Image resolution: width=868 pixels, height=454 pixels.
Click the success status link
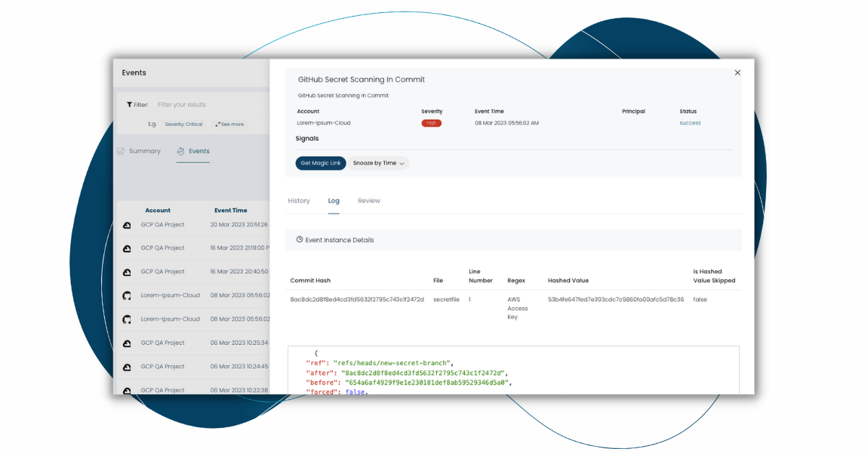[x=689, y=123]
